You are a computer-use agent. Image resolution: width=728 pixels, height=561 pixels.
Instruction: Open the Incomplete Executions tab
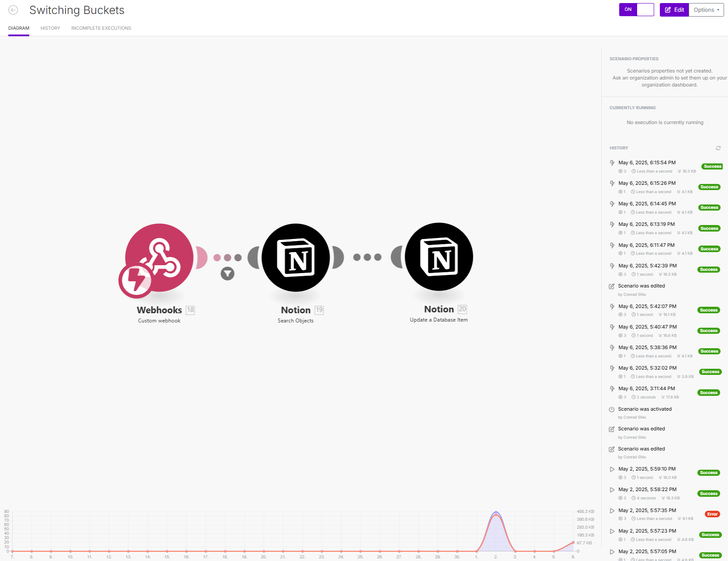pyautogui.click(x=101, y=28)
